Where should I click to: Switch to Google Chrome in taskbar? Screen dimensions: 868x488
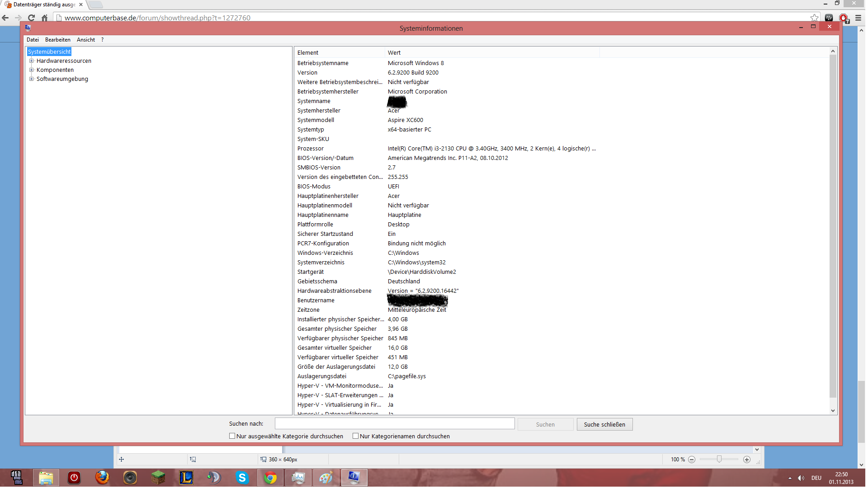[270, 478]
